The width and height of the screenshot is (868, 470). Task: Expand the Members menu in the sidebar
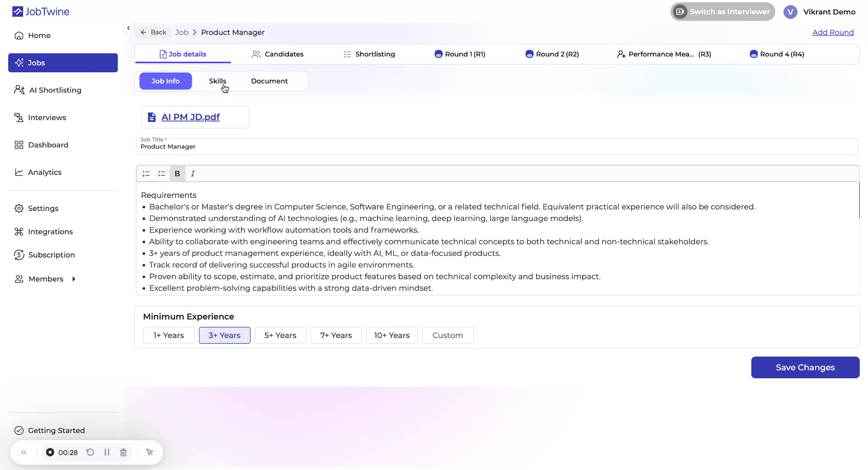[74, 279]
